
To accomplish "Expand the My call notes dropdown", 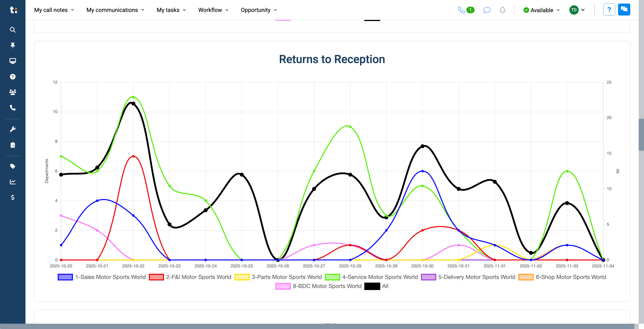I will tap(54, 10).
